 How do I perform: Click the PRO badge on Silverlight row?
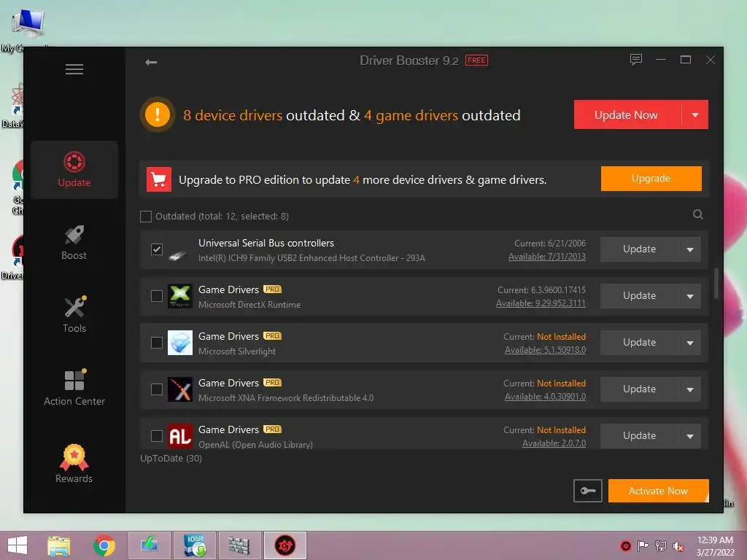[x=273, y=335]
